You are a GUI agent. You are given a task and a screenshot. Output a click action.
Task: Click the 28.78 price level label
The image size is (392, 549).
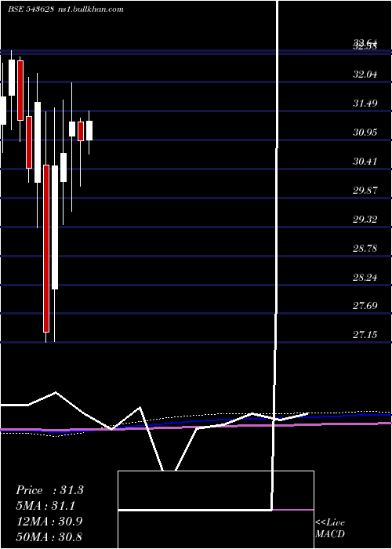pyautogui.click(x=365, y=249)
